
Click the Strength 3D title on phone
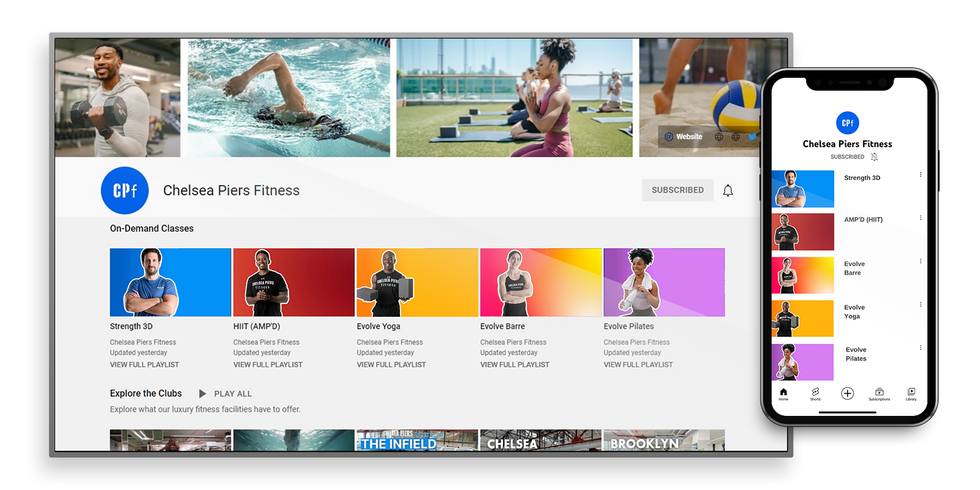(862, 178)
